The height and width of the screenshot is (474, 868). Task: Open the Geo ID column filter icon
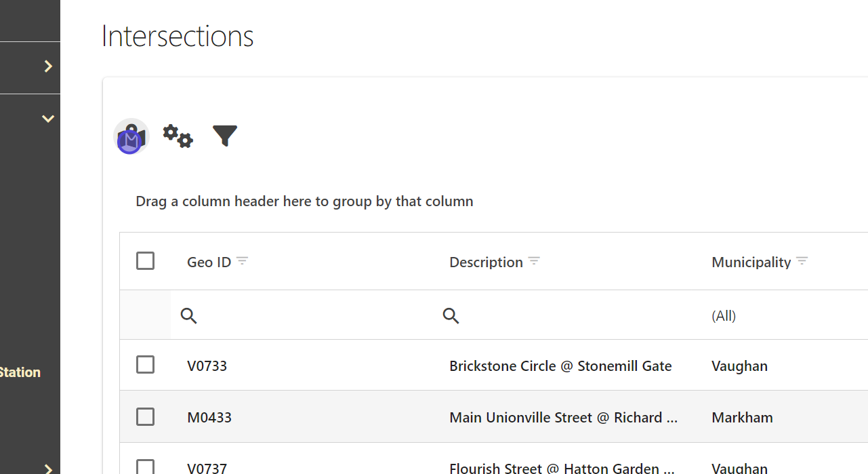point(243,261)
